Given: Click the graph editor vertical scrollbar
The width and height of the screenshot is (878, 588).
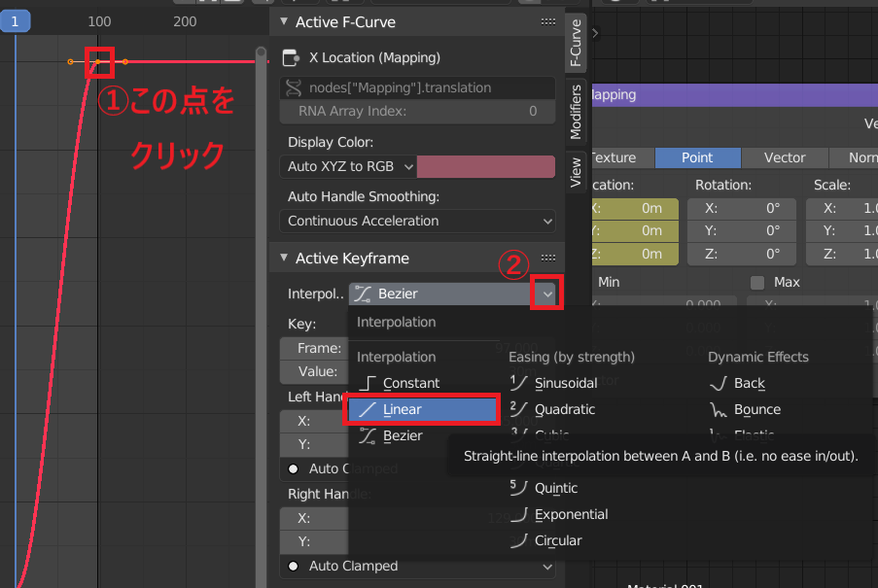Looking at the screenshot, I should click(261, 317).
